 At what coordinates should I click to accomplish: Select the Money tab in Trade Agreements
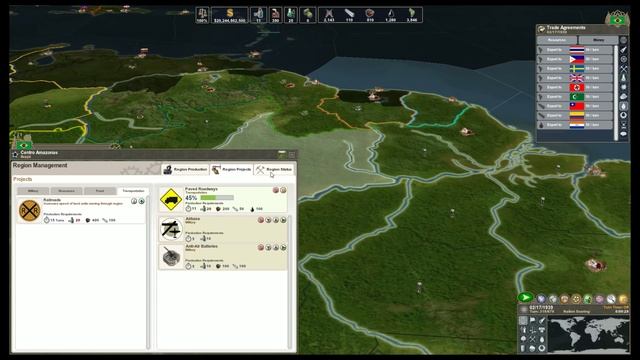click(598, 40)
